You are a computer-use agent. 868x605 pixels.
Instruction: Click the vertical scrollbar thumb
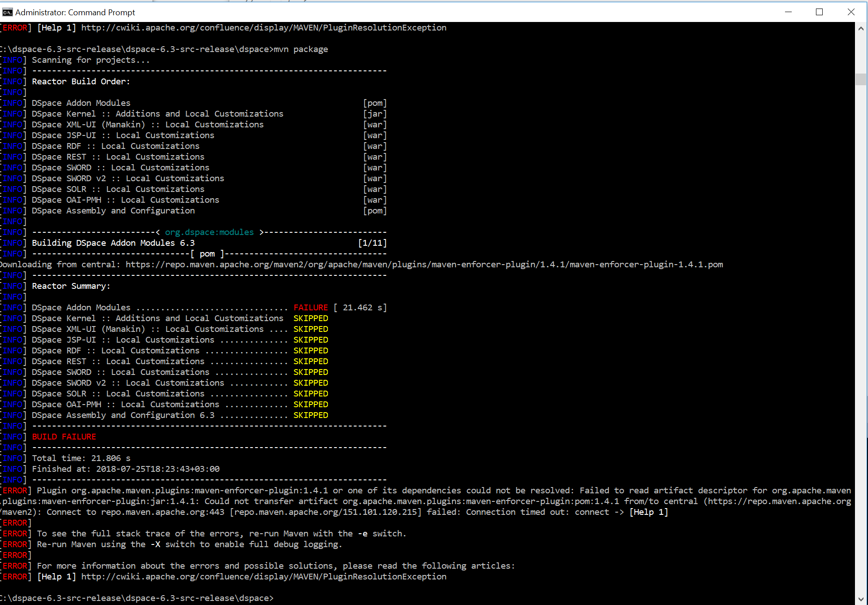860,79
